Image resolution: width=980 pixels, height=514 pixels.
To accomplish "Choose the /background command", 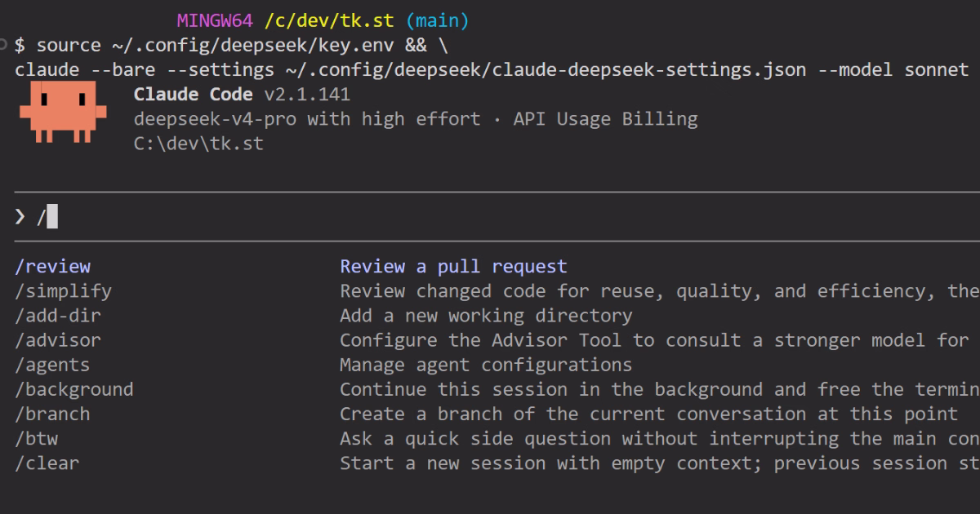I will [x=73, y=389].
